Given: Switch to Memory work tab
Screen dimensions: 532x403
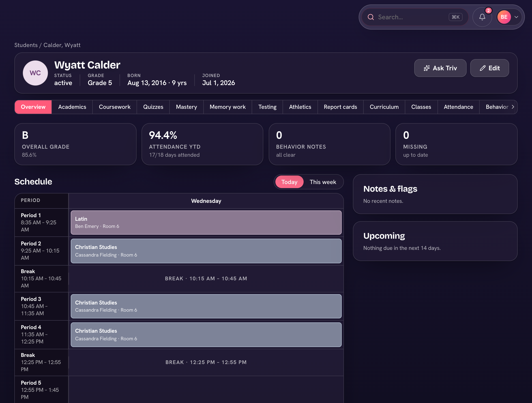Looking at the screenshot, I should pos(227,107).
